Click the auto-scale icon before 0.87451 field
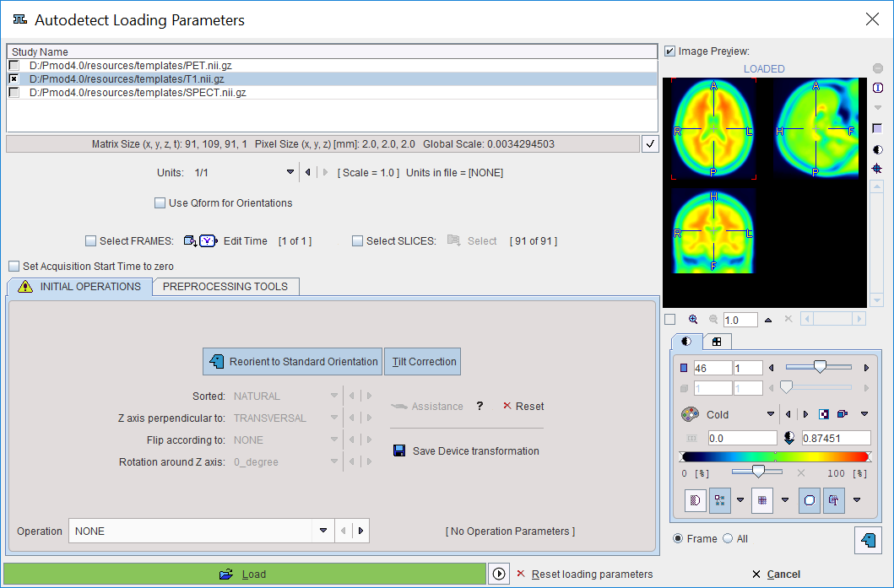 pos(789,438)
